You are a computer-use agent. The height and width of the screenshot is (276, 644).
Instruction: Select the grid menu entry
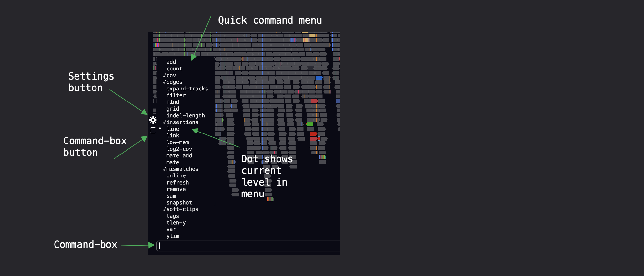[173, 109]
